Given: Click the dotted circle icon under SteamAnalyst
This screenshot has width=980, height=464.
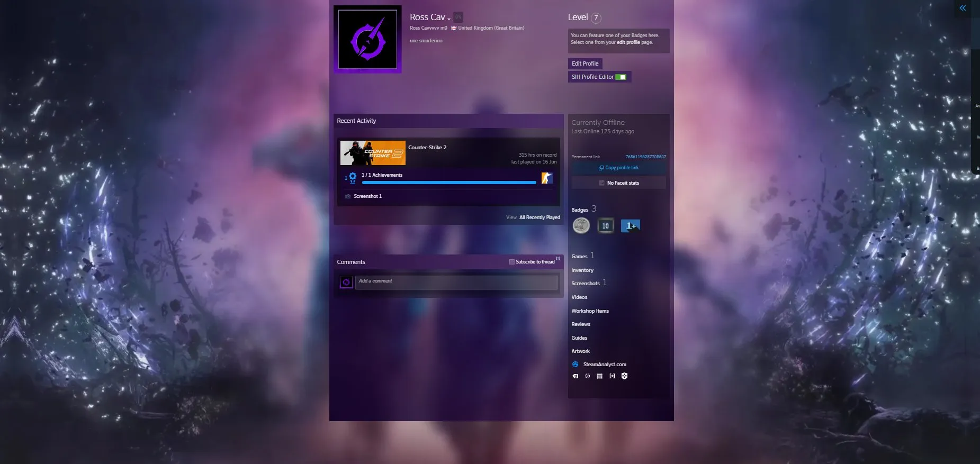Looking at the screenshot, I should pyautogui.click(x=587, y=376).
